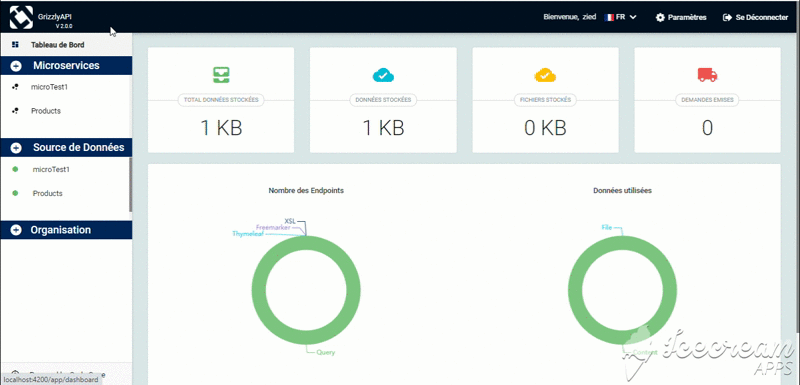Viewport: 800px width, 385px height.
Task: Click the French flag icon
Action: click(609, 17)
